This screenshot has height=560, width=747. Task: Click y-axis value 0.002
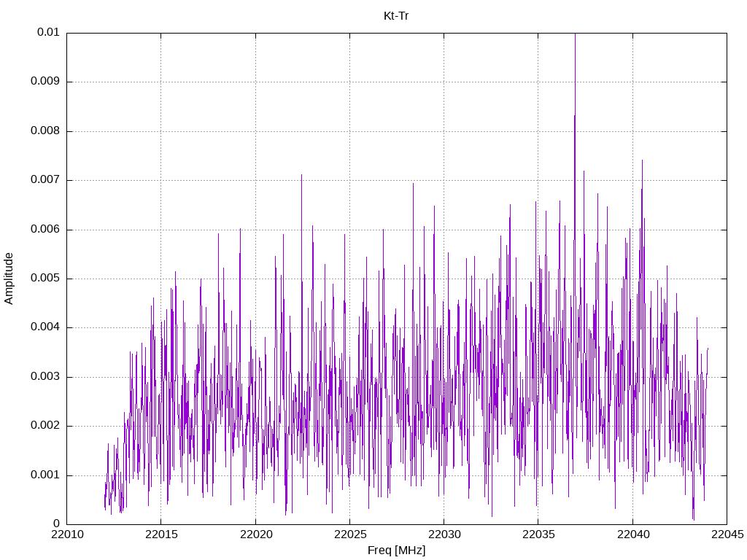(45, 426)
